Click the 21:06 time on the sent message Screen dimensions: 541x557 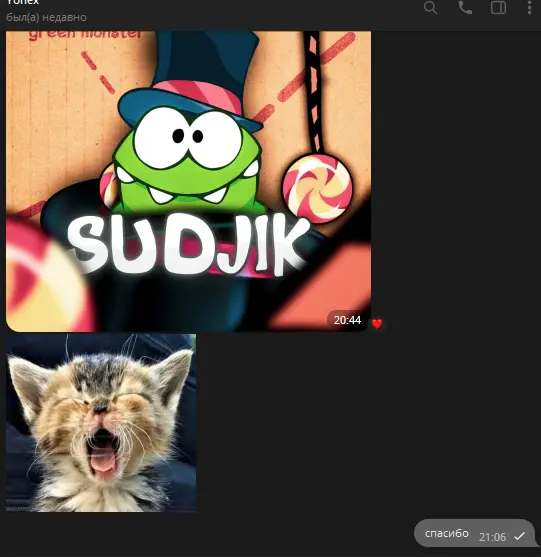[492, 537]
